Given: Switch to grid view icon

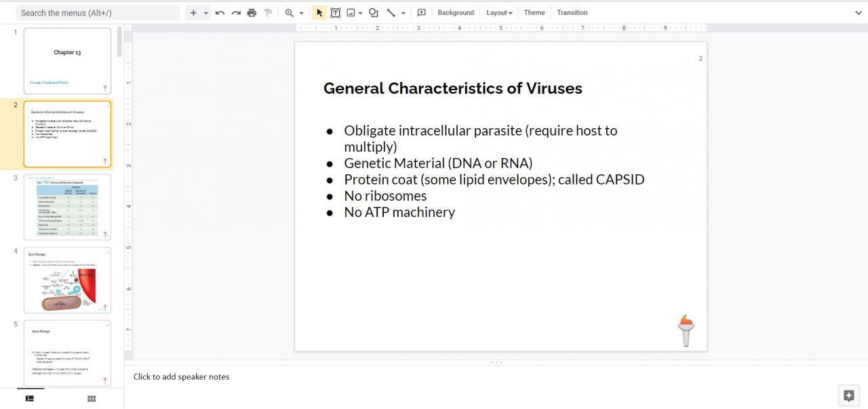Looking at the screenshot, I should click(x=92, y=399).
